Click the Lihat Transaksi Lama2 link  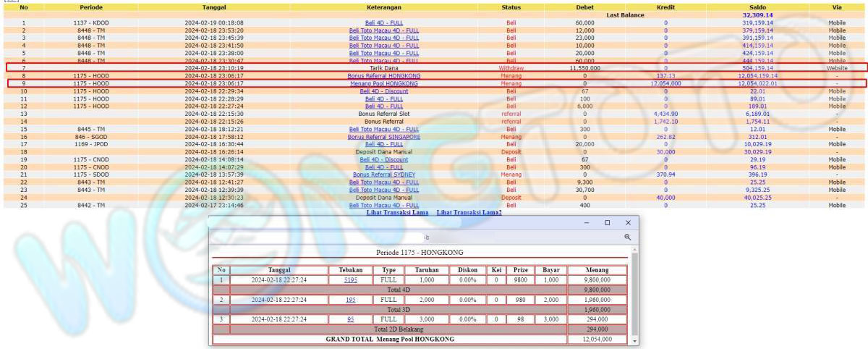pyautogui.click(x=469, y=212)
